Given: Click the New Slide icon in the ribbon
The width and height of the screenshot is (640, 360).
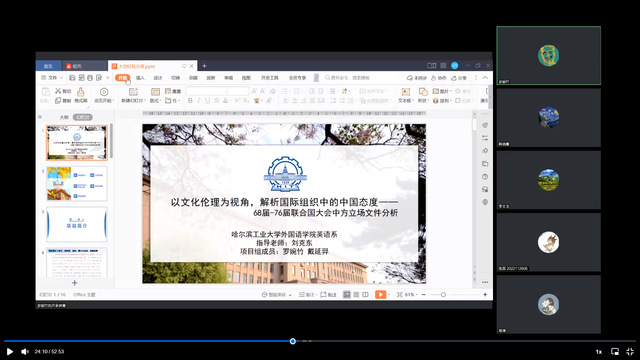Looking at the screenshot, I should [133, 92].
